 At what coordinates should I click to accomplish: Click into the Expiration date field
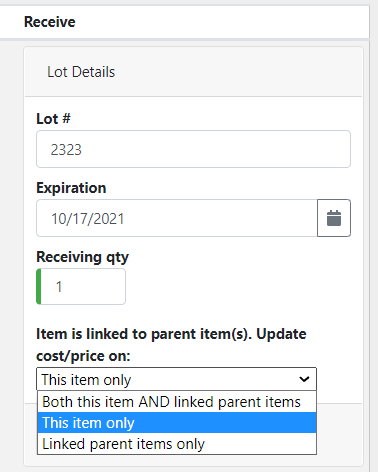pos(177,218)
